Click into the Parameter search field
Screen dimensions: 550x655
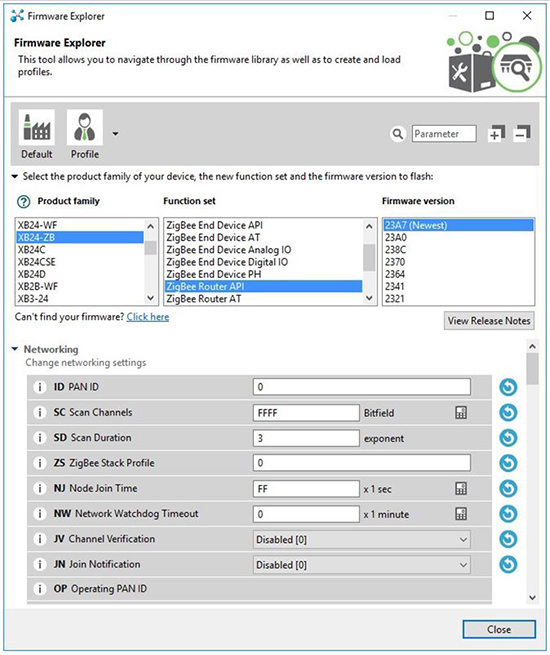pos(444,134)
